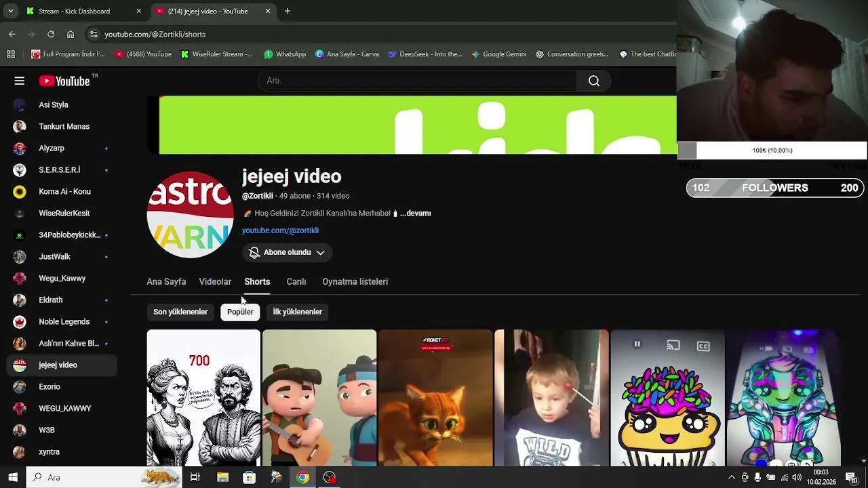
Task: Filter shorts by İlk yüklenenler
Action: (297, 312)
